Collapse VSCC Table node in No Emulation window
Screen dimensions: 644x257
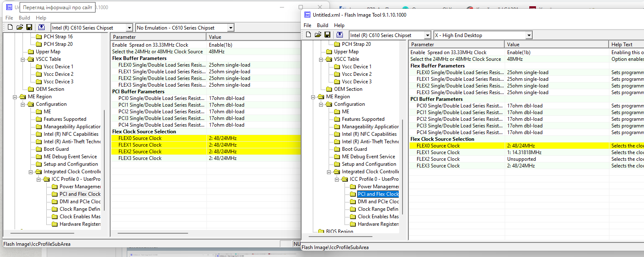pos(23,59)
